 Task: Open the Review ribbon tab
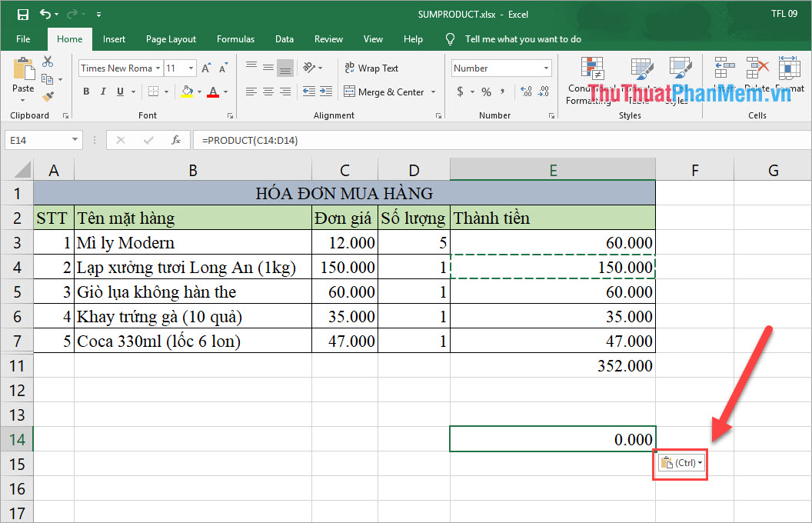pyautogui.click(x=328, y=38)
